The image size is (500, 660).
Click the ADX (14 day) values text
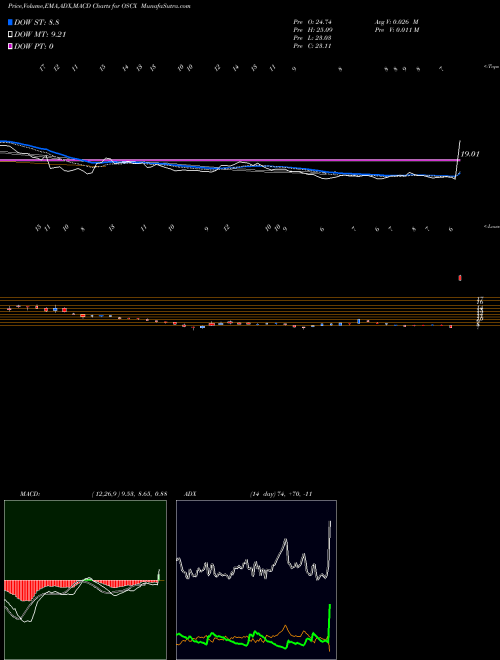coord(280,494)
